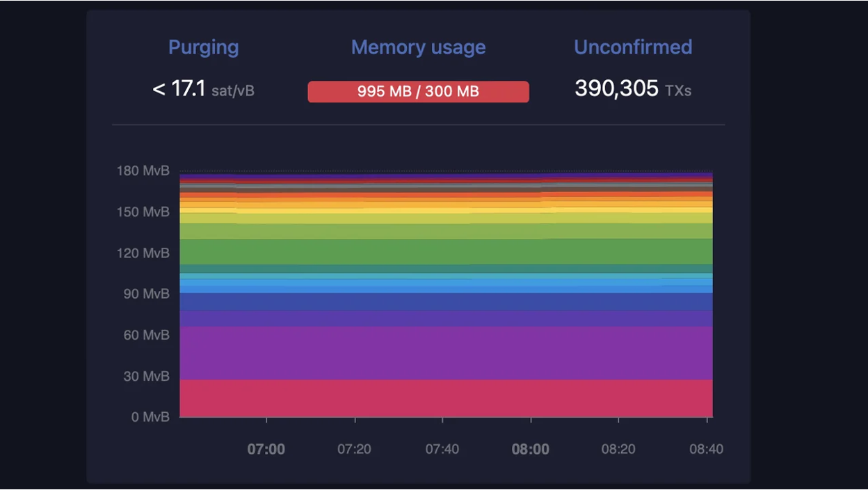Click the dark blue band near 90 MvB
This screenshot has width=868, height=490.
(x=445, y=301)
